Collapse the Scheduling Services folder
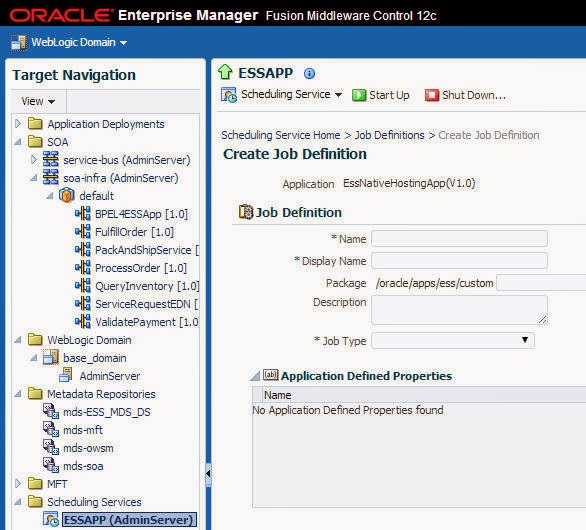 [x=18, y=502]
